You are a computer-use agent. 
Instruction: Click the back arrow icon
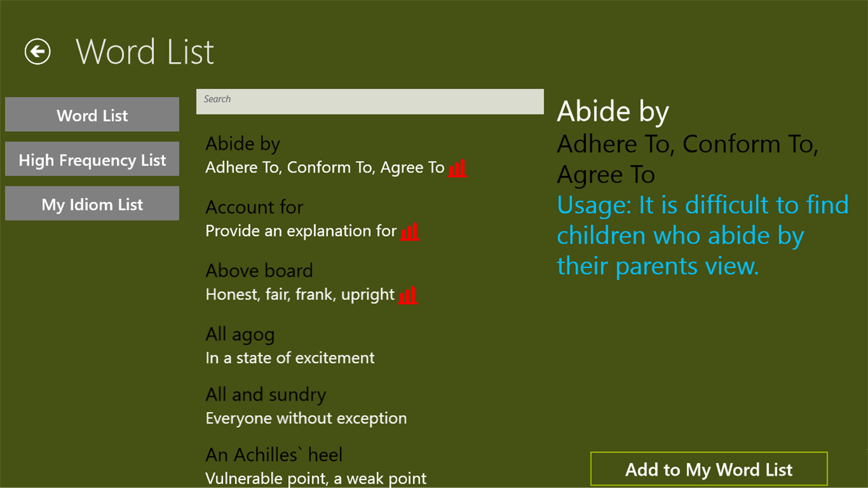[37, 52]
